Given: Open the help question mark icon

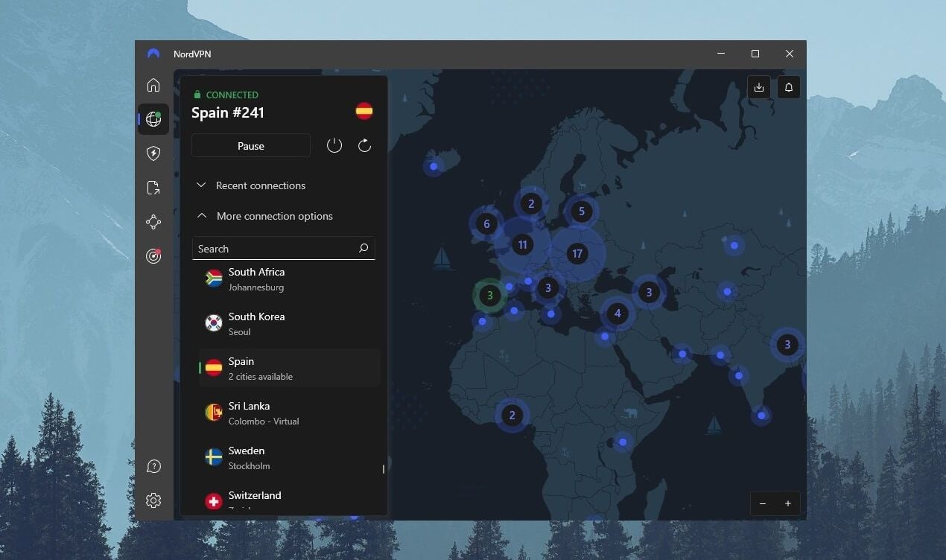Looking at the screenshot, I should (153, 466).
